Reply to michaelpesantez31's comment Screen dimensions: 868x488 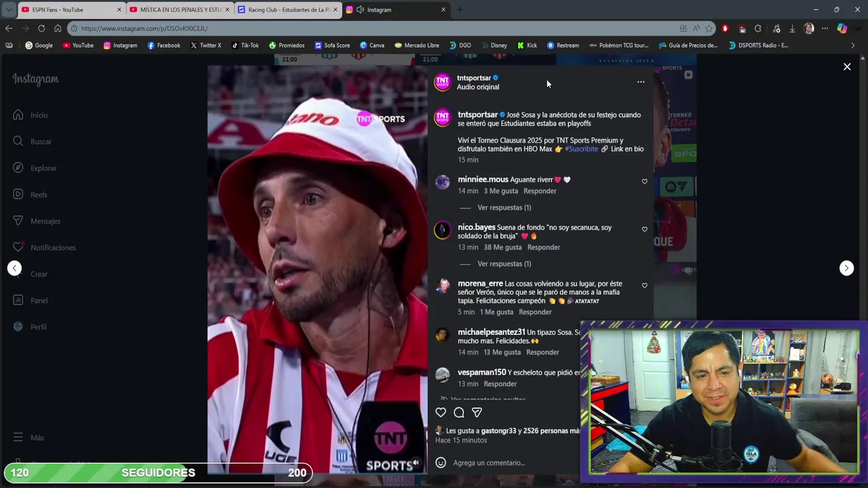542,352
